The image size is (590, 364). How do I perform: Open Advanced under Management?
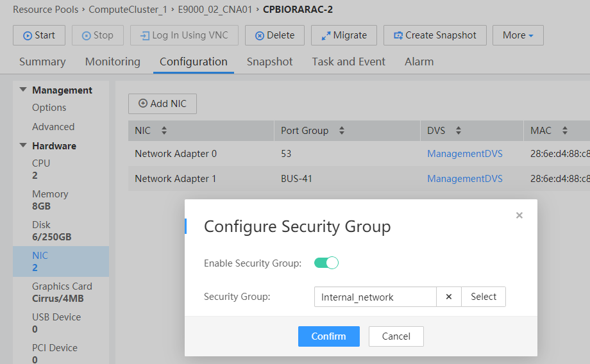pos(53,127)
